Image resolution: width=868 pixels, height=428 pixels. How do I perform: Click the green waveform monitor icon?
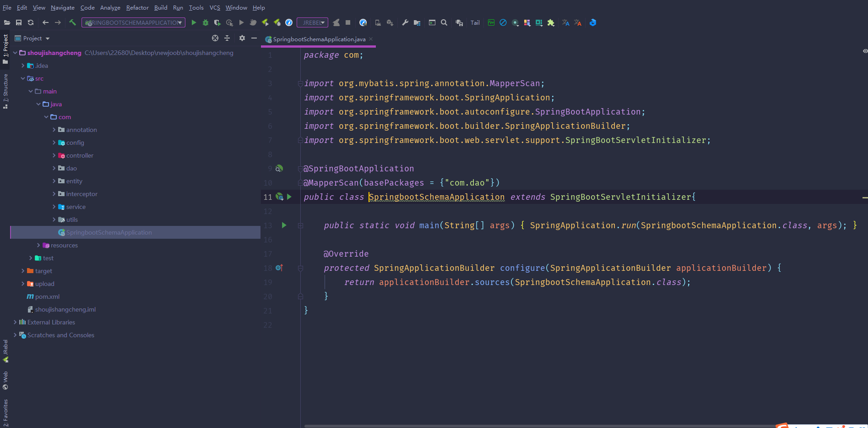click(491, 22)
